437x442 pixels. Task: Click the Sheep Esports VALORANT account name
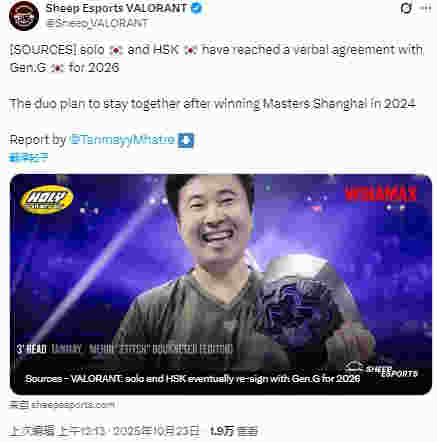coord(116,8)
